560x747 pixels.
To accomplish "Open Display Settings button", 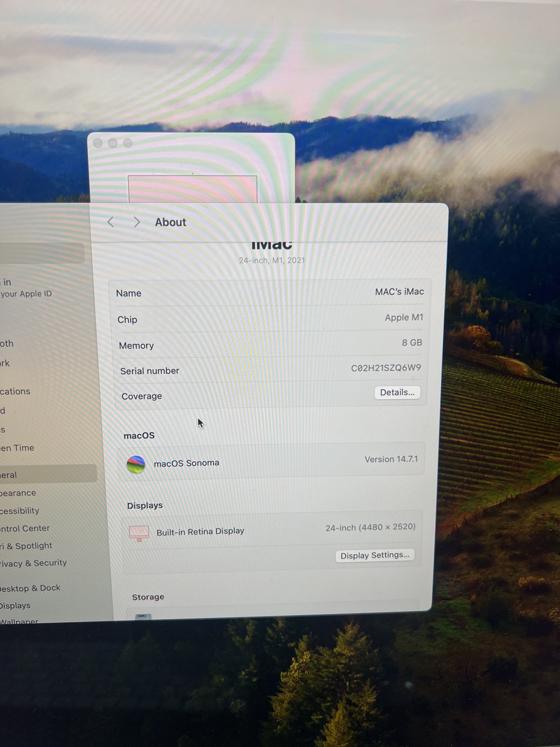I will coord(374,555).
